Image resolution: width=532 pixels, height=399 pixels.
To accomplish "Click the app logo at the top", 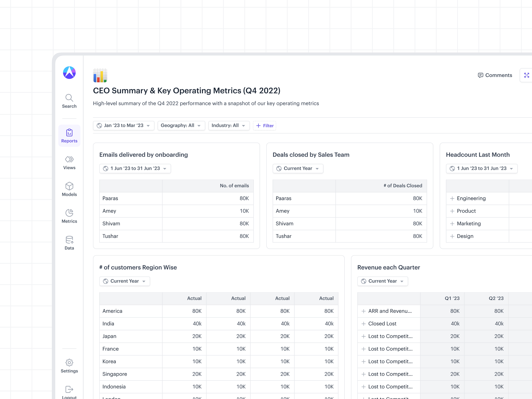I will coord(69,73).
